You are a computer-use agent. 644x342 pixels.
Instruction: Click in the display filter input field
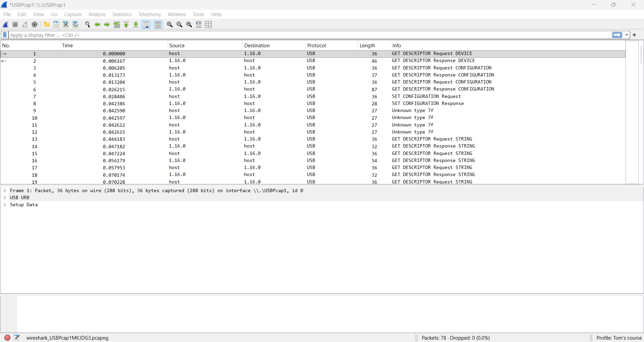(302, 35)
